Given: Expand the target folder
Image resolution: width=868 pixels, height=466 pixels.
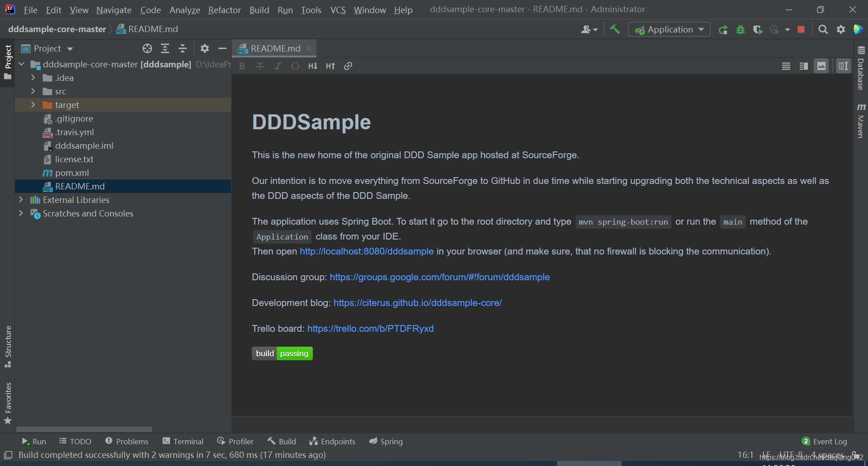Looking at the screenshot, I should (33, 105).
